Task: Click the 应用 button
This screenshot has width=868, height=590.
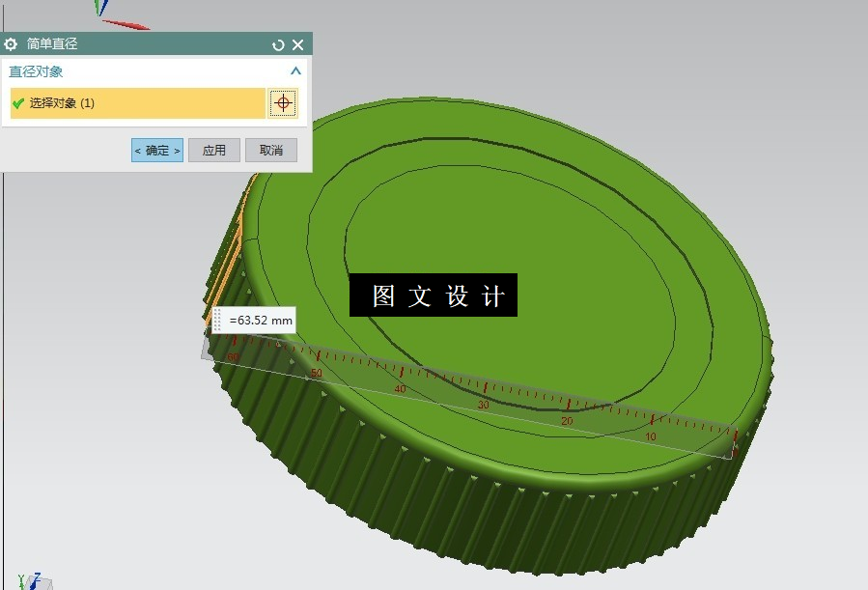Action: pos(214,150)
